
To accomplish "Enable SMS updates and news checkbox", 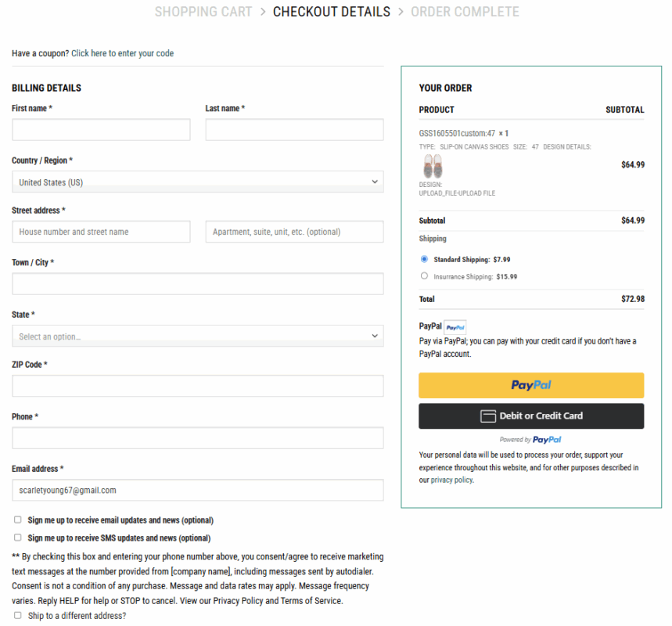I will click(x=17, y=538).
